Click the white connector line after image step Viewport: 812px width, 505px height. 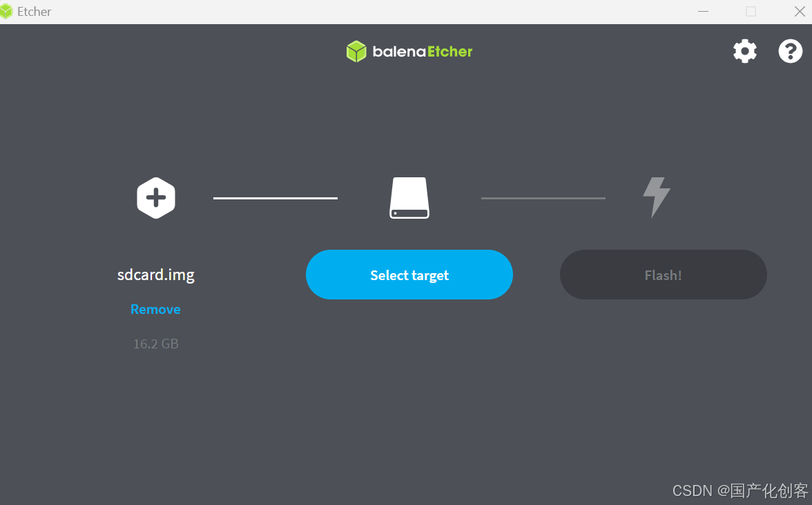click(x=275, y=197)
